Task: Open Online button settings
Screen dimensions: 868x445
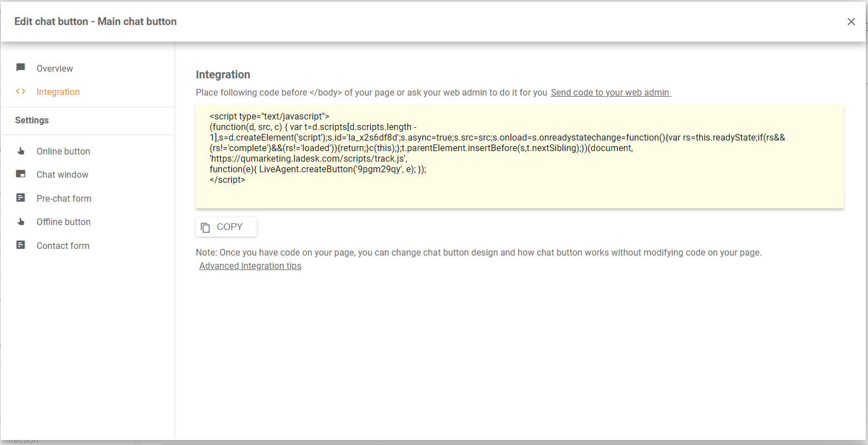Action: 63,151
